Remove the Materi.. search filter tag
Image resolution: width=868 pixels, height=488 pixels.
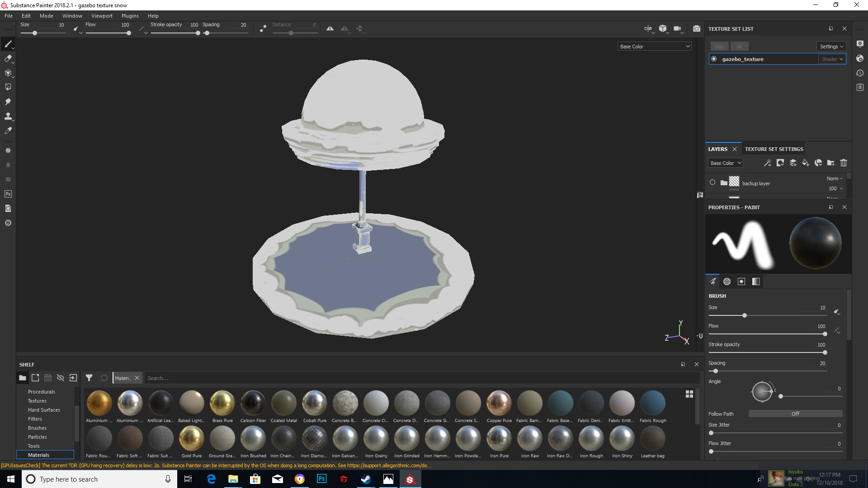(137, 378)
